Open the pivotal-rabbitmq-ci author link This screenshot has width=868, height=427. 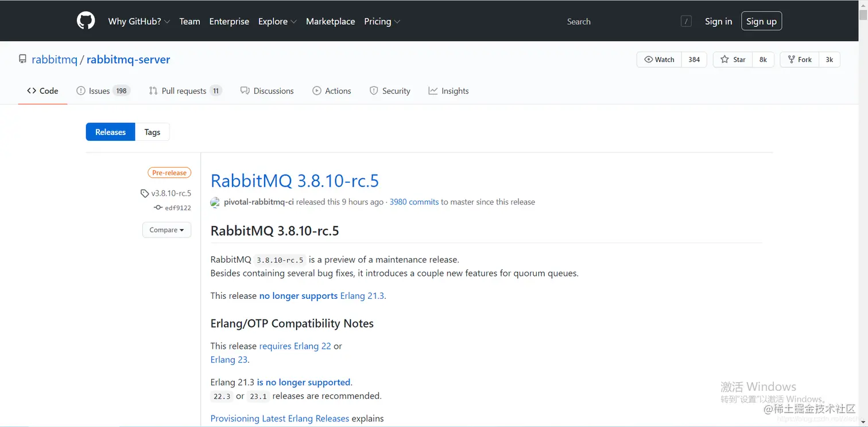[259, 202]
